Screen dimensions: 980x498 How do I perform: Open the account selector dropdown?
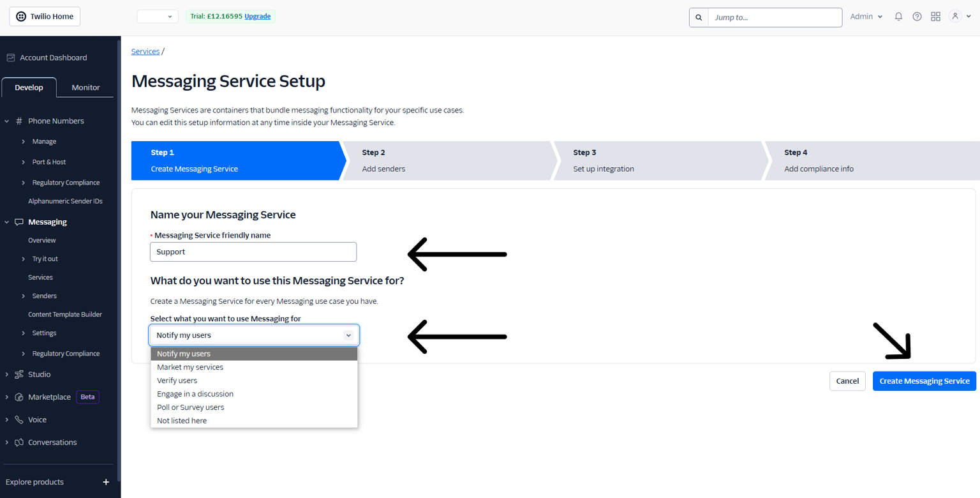tap(158, 17)
